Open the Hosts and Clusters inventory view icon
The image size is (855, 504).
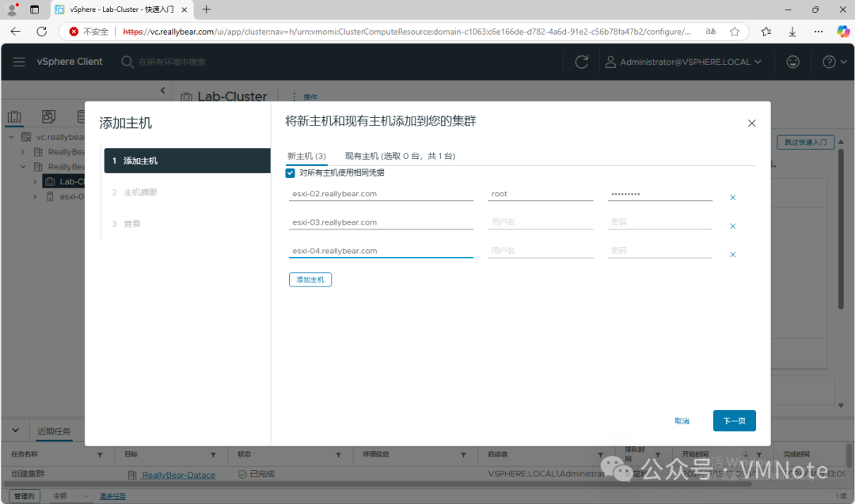point(14,116)
